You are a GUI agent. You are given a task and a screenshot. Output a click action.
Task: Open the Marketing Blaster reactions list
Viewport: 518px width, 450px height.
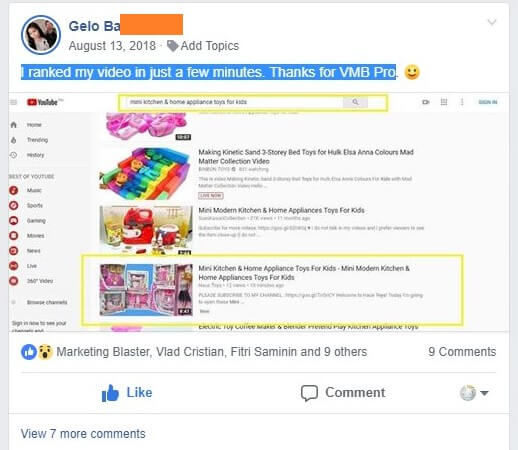(x=211, y=352)
